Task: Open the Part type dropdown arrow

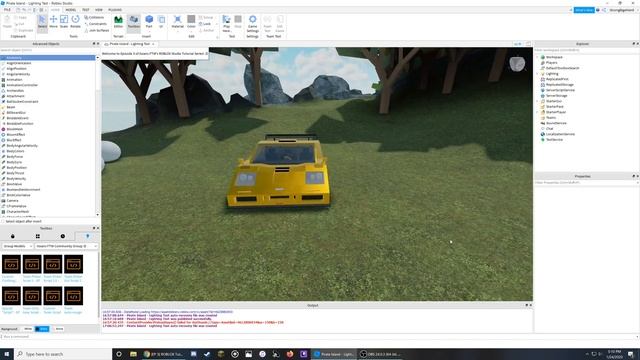Action: (149, 31)
